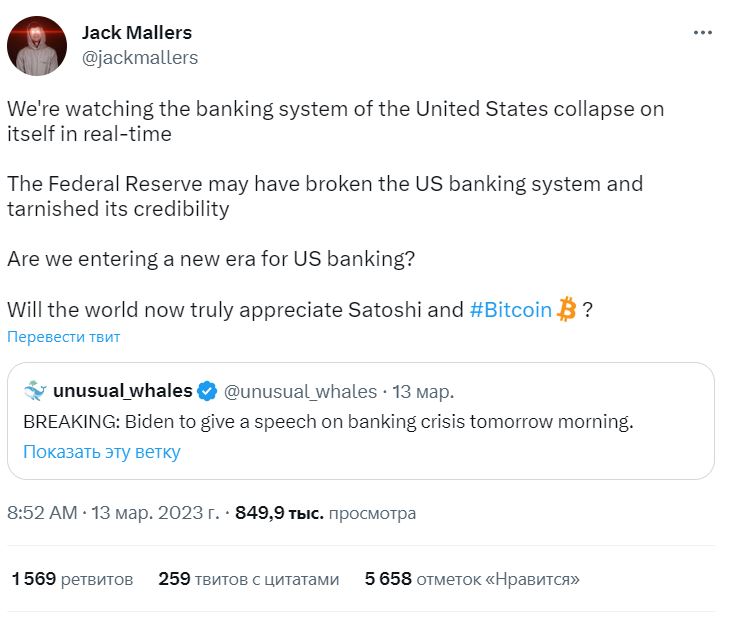The height and width of the screenshot is (617, 731).
Task: Click the @jackmallers handle
Action: (x=140, y=58)
